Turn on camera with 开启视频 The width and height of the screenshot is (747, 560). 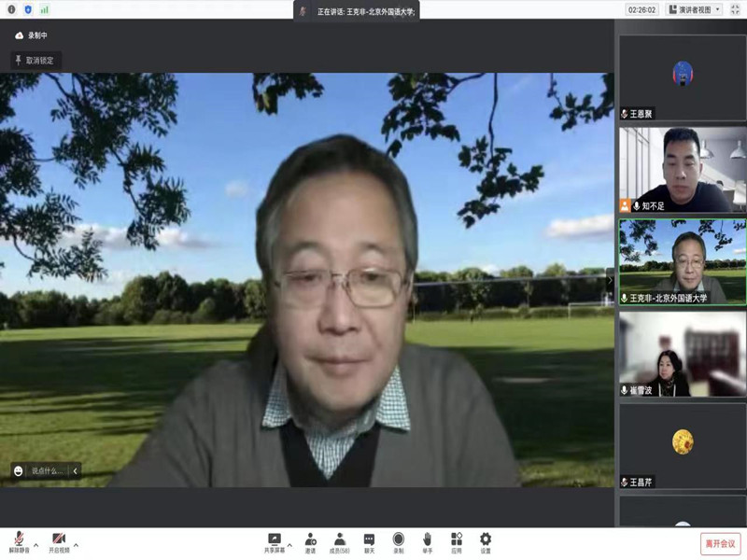(59, 541)
